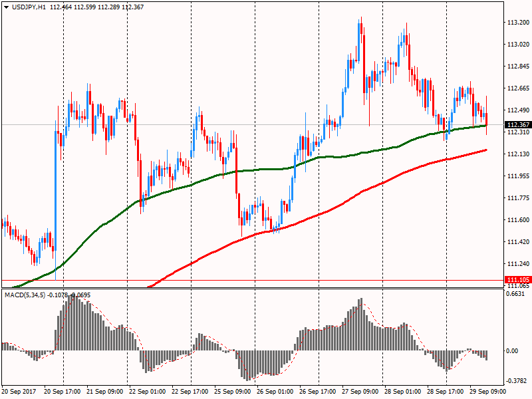The image size is (532, 399).
Task: Click the USDJPY,H1 chart title text
Action: click(29, 6)
